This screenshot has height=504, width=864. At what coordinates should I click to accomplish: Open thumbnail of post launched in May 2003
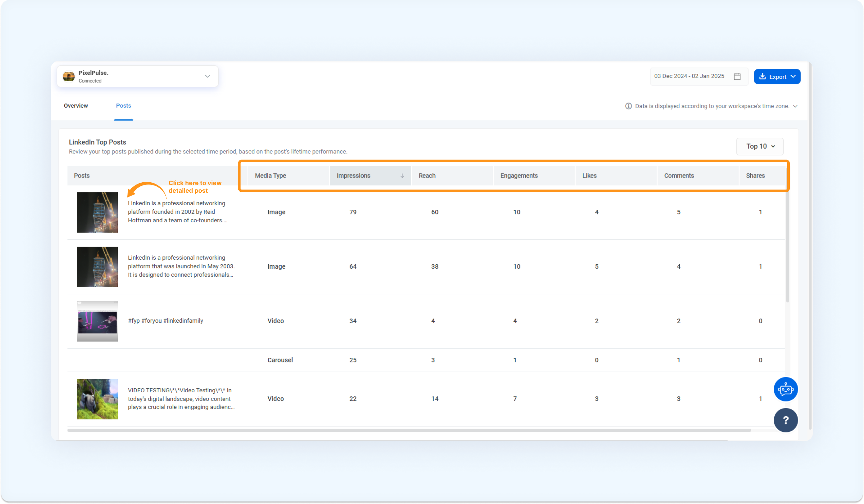coord(97,267)
